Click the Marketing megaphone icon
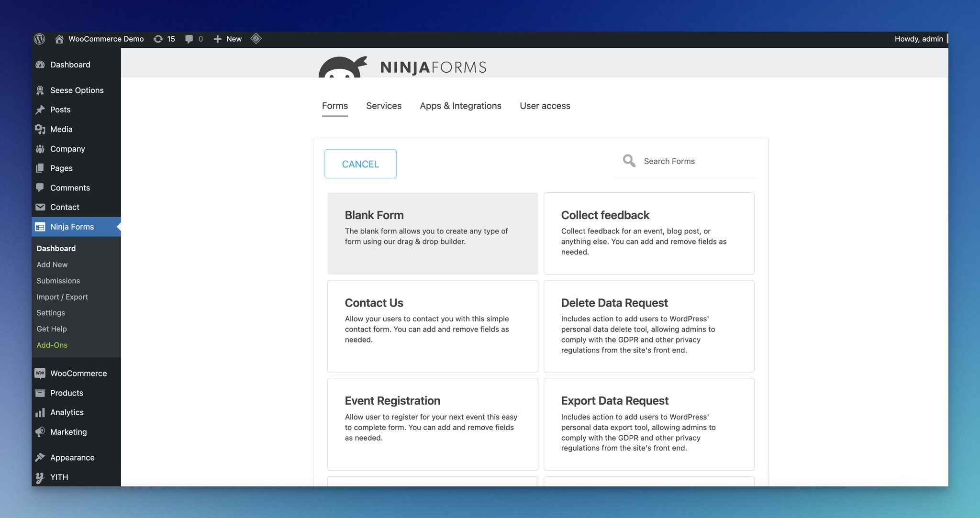The height and width of the screenshot is (518, 980). (40, 432)
